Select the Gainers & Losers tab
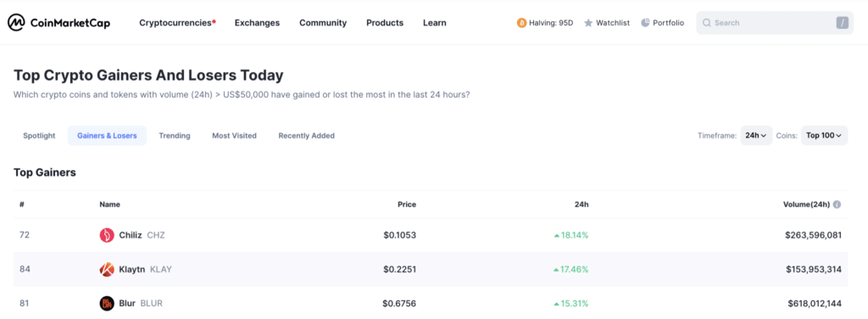This screenshot has height=319, width=868. tap(107, 136)
